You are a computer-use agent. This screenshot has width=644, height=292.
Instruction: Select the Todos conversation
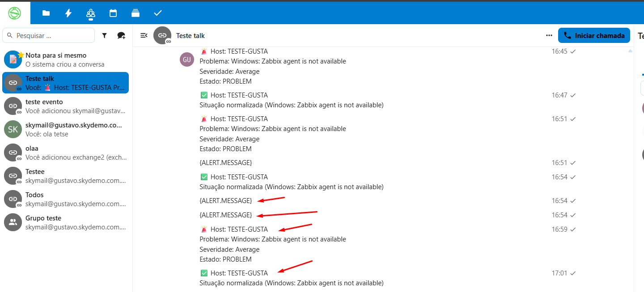coord(66,199)
